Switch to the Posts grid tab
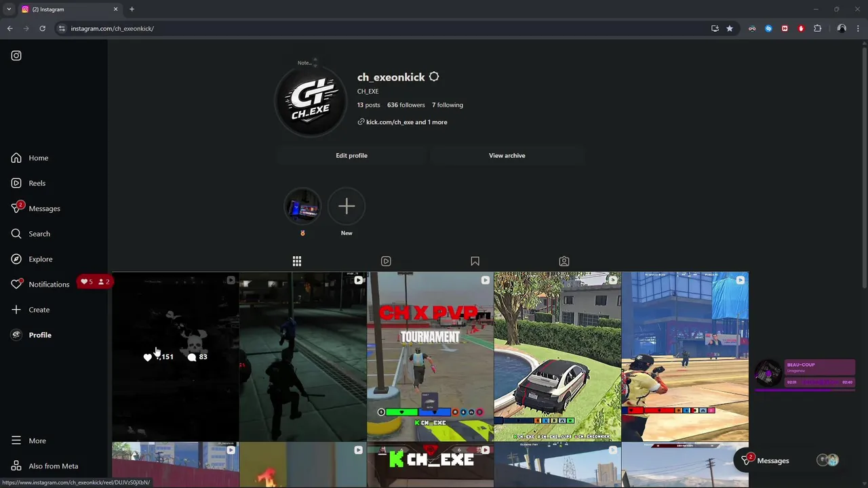 click(x=297, y=261)
